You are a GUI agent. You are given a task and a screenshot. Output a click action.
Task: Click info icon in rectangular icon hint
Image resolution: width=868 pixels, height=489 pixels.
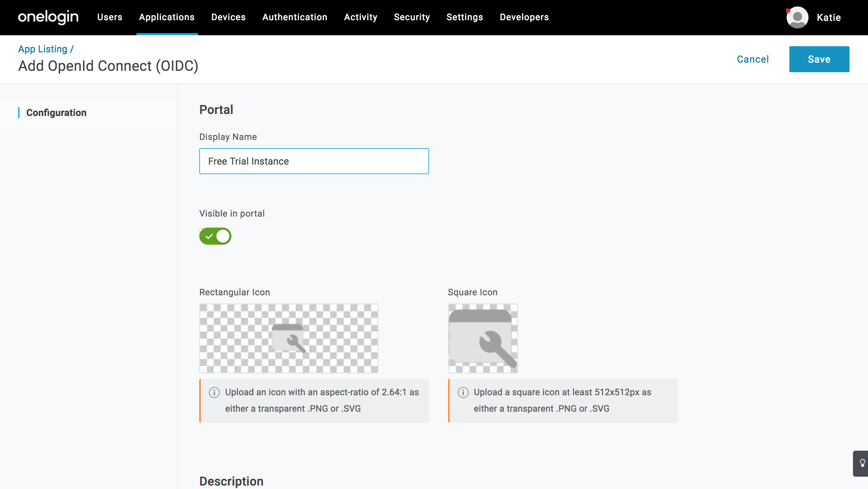(x=214, y=392)
